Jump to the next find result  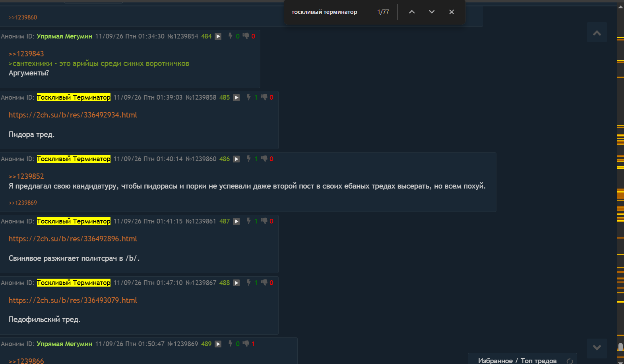(x=432, y=12)
